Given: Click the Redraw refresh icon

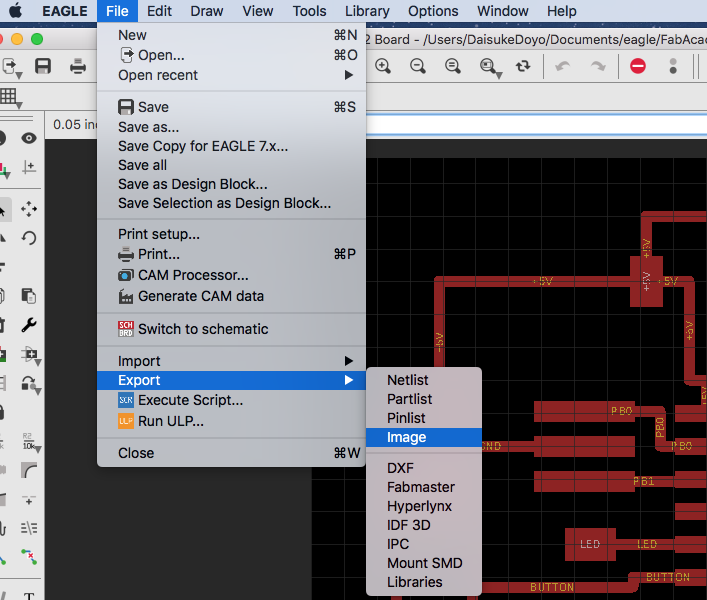Looking at the screenshot, I should click(x=523, y=66).
